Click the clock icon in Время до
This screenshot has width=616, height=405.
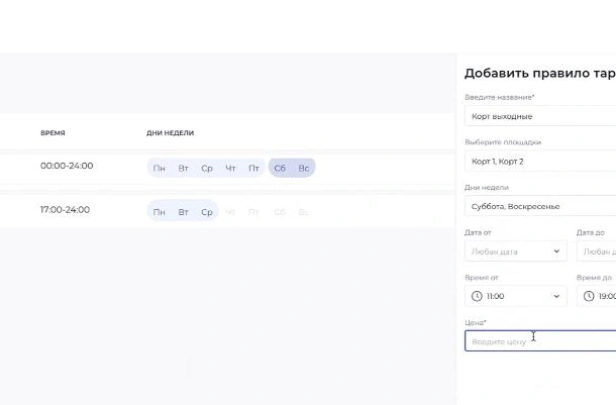[x=588, y=296]
